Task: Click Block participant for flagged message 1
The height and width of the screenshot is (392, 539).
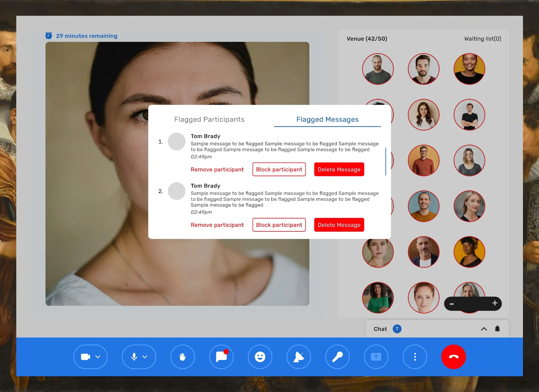Action: point(279,169)
